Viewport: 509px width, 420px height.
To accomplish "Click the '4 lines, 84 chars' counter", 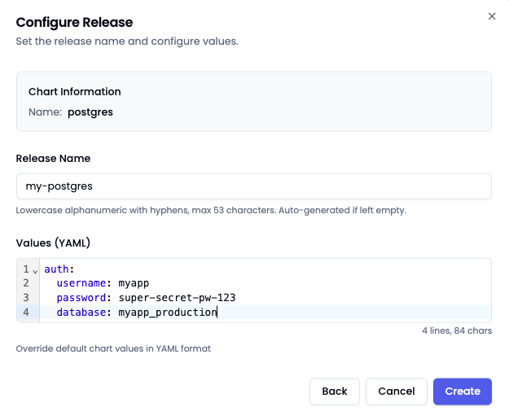I will click(x=457, y=330).
